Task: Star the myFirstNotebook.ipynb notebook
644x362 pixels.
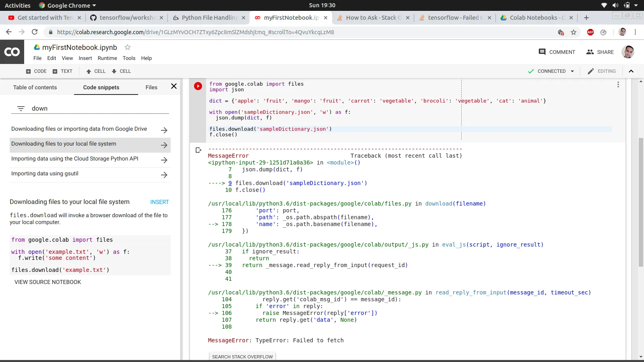Action: click(128, 47)
